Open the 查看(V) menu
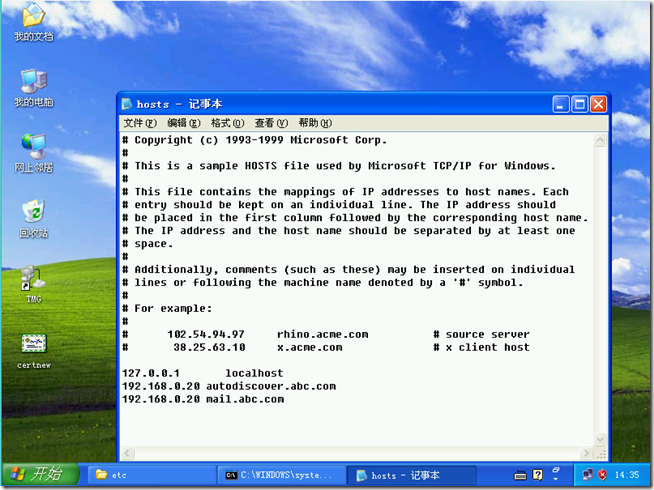 click(271, 123)
